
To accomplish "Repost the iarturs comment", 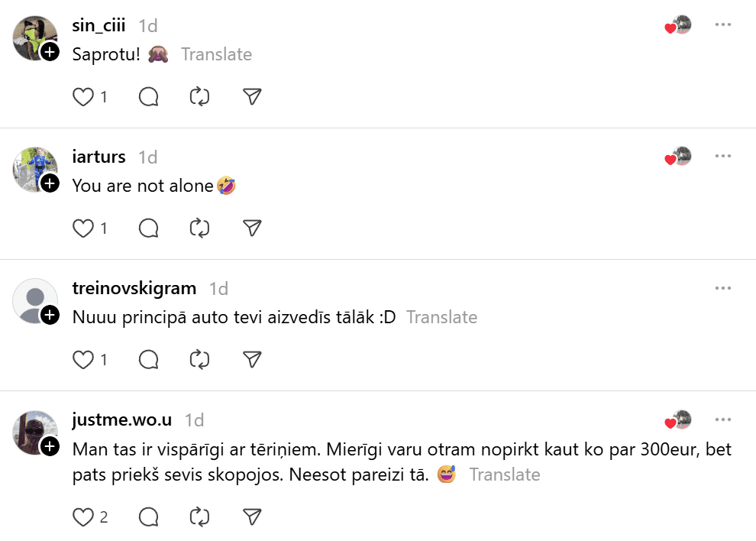I will [199, 228].
